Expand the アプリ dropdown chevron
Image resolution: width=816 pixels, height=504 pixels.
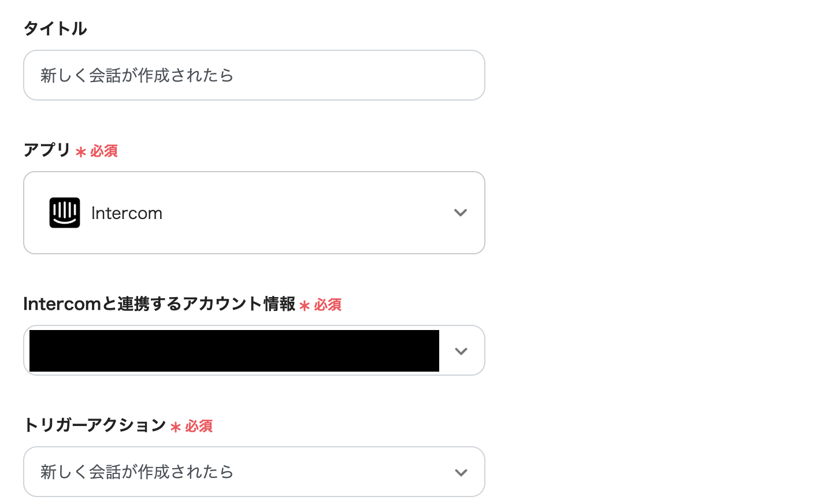460,213
